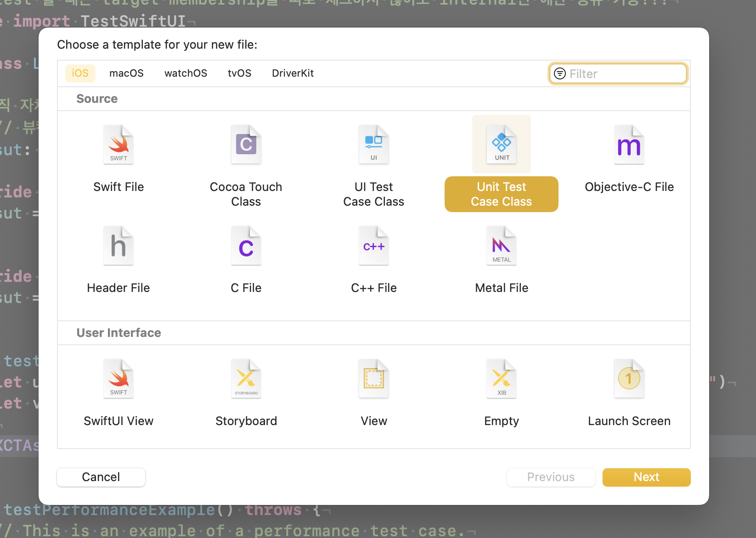This screenshot has width=756, height=538.
Task: Pick the UI Test Case Class icon
Action: pos(374,145)
